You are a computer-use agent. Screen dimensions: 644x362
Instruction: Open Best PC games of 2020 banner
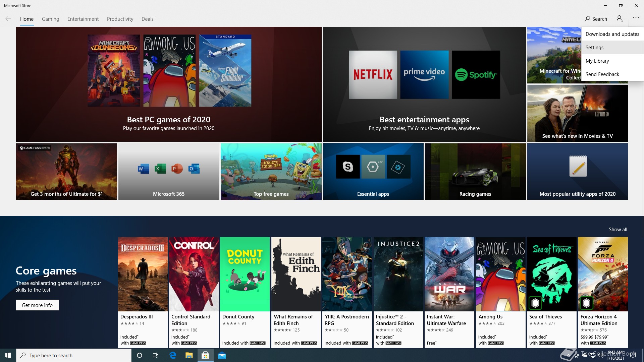point(169,84)
